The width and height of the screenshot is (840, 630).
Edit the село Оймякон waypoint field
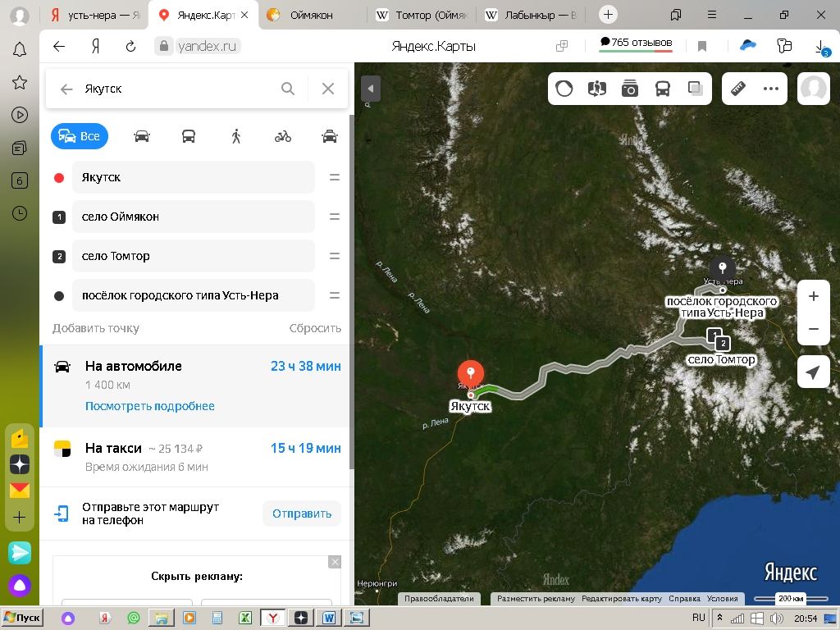194,217
